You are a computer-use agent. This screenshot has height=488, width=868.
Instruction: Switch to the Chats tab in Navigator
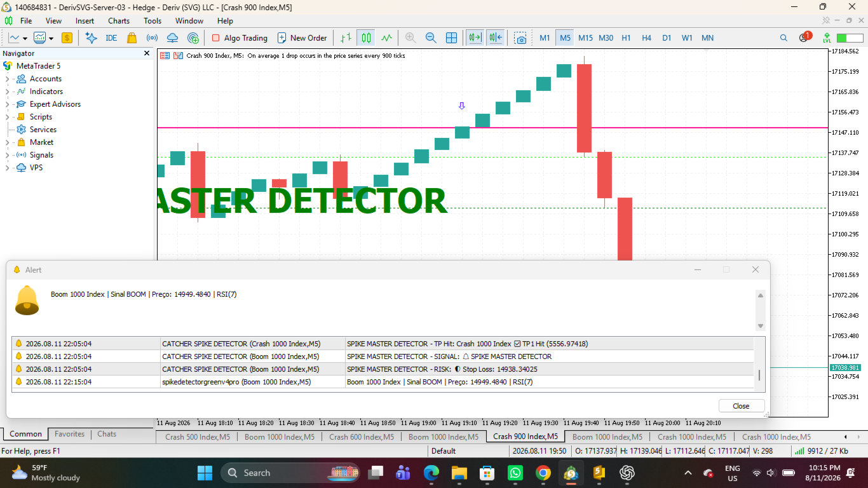pyautogui.click(x=107, y=434)
